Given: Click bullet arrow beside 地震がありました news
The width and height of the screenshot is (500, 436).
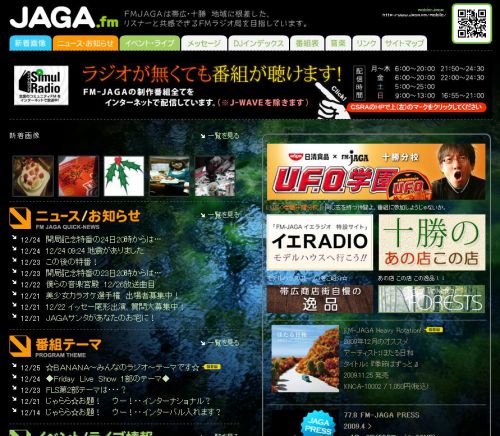Looking at the screenshot, I should pos(14,249).
